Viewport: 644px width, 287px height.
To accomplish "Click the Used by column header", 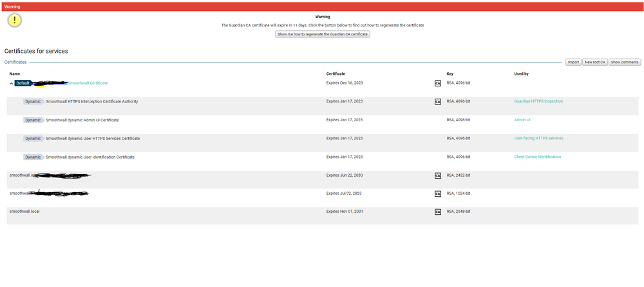I will 521,74.
